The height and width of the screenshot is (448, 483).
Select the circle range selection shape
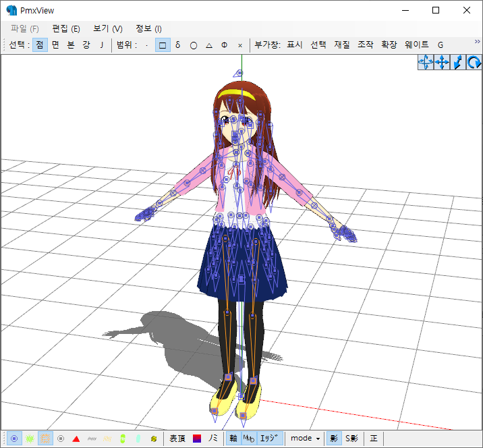click(194, 45)
